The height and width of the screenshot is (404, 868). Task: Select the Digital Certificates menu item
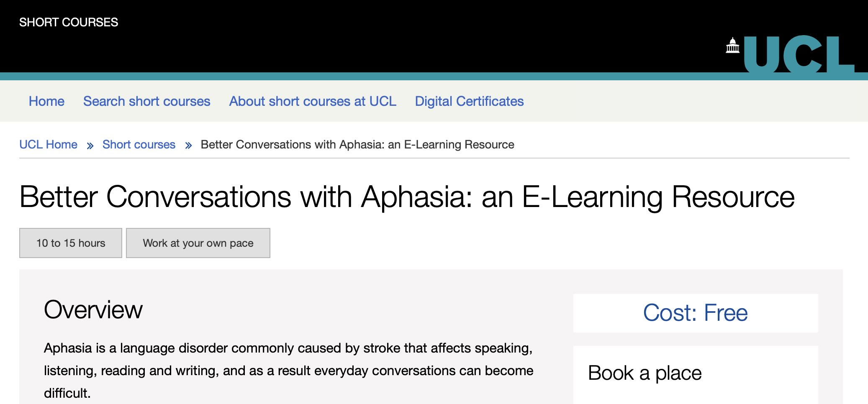point(469,101)
